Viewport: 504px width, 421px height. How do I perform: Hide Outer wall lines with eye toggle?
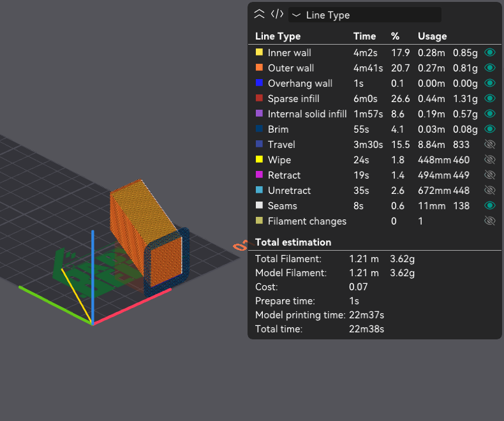(x=489, y=68)
